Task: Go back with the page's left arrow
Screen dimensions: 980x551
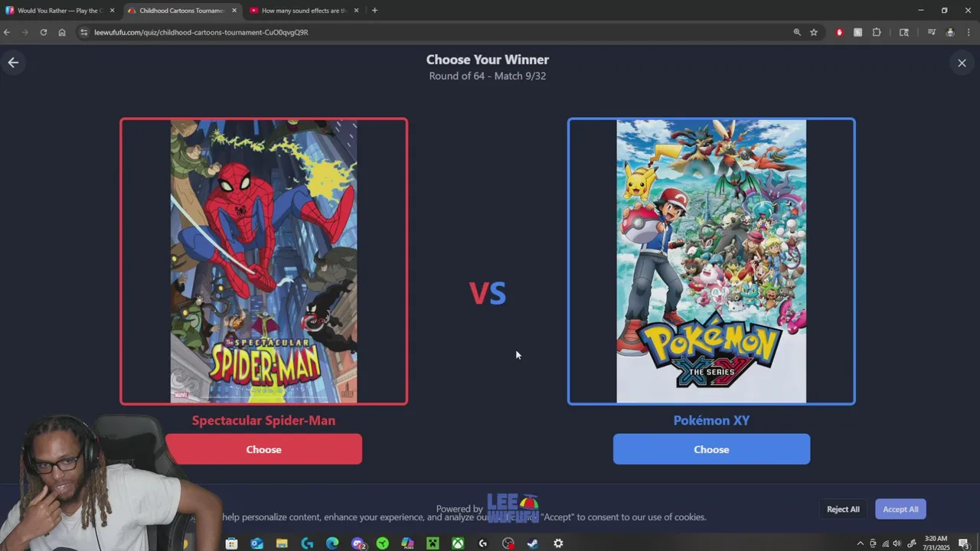Action: point(13,63)
